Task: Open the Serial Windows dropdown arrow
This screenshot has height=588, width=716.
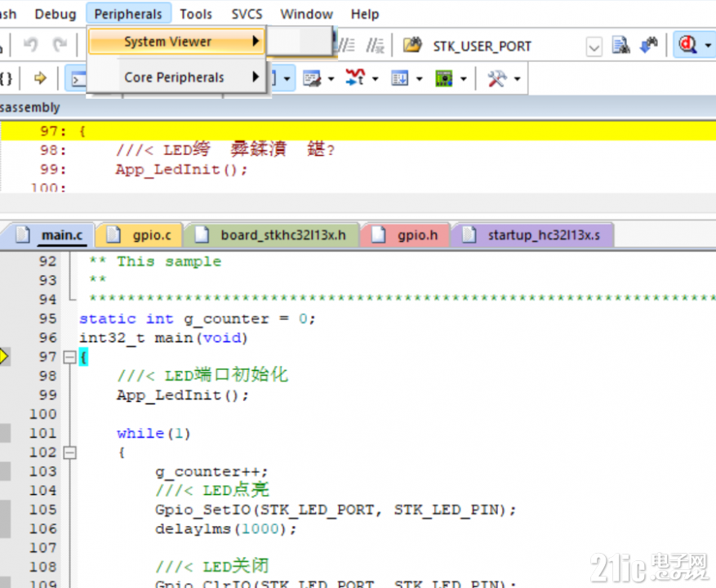Action: point(331,79)
